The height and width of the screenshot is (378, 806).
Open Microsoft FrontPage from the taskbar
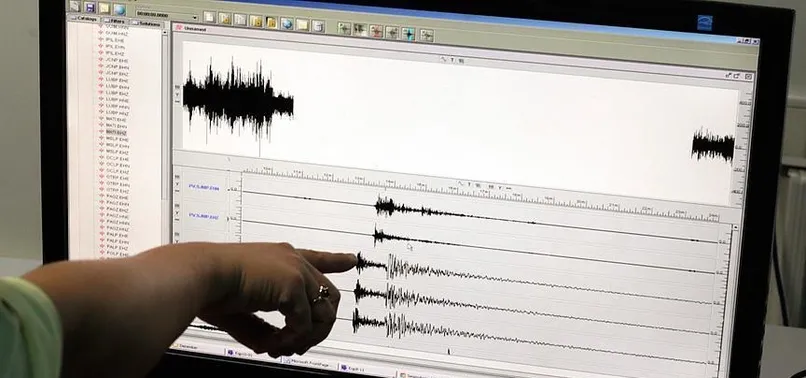click(x=310, y=362)
